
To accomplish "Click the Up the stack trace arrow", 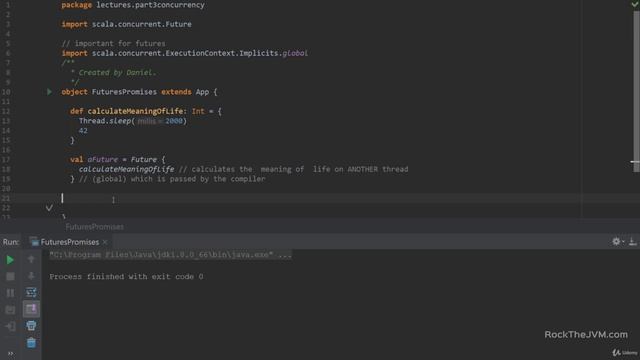I will (x=31, y=259).
